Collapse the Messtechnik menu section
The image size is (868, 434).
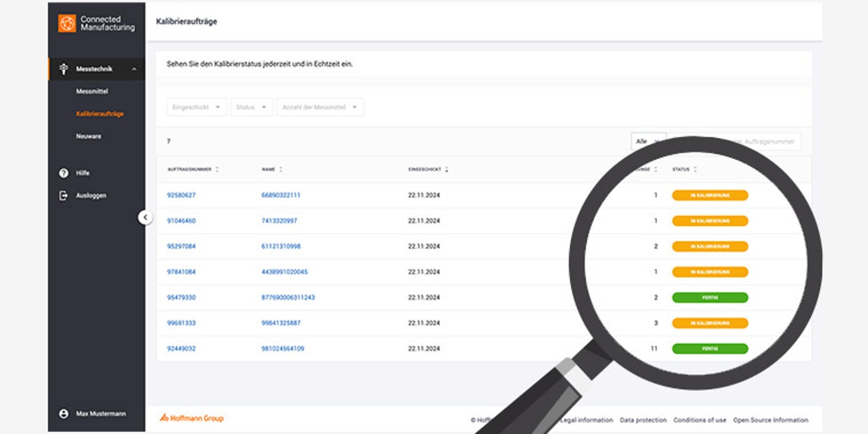point(134,69)
